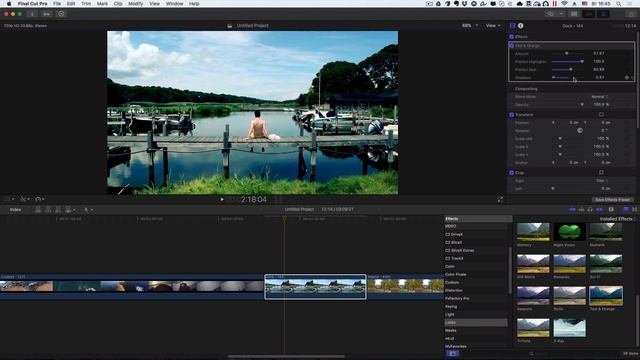Select the Night Vision effect thumbnail
Image resolution: width=640 pixels, height=360 pixels.
pos(569,232)
